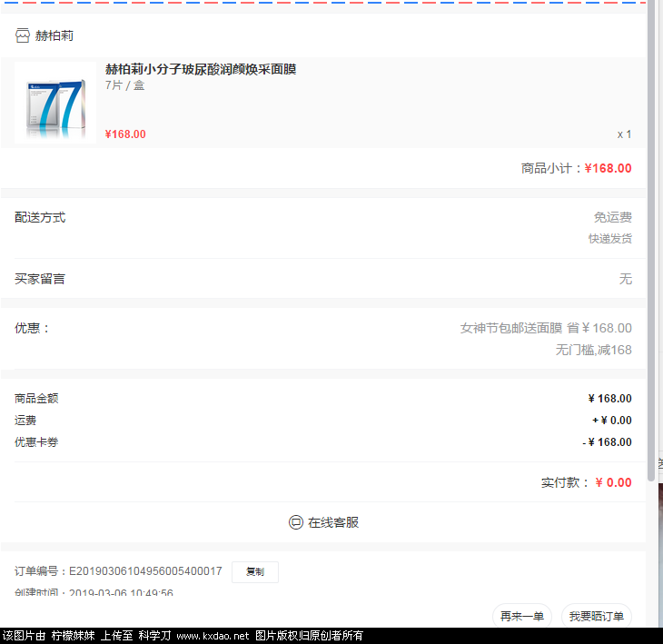Click the 买家留言 label
Screen dimensions: 663x644
tap(40, 279)
